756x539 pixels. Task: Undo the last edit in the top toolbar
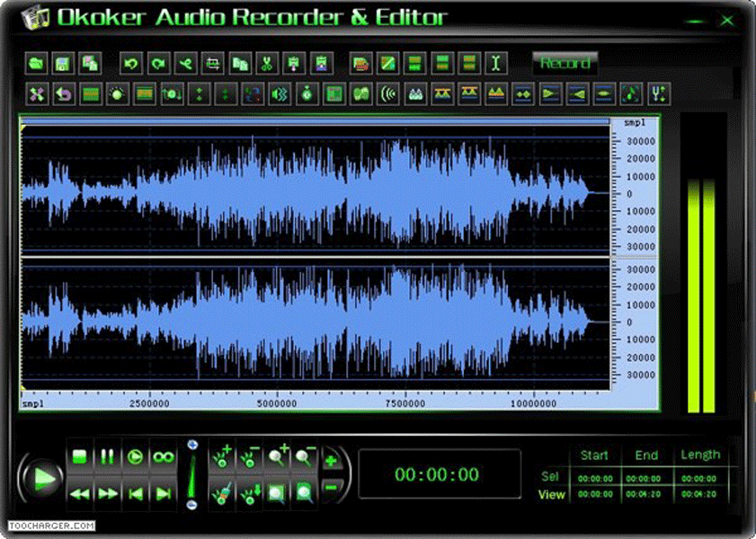point(131,64)
